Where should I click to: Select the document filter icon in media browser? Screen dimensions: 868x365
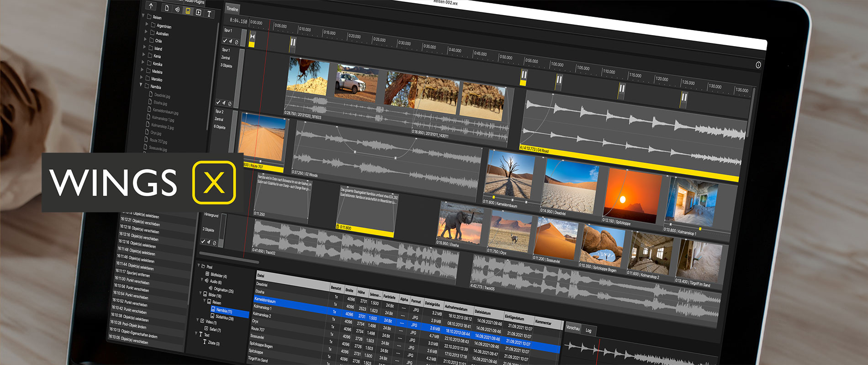(x=167, y=8)
